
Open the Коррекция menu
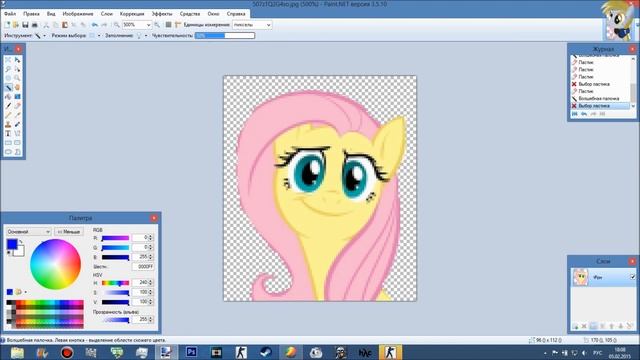pyautogui.click(x=132, y=14)
